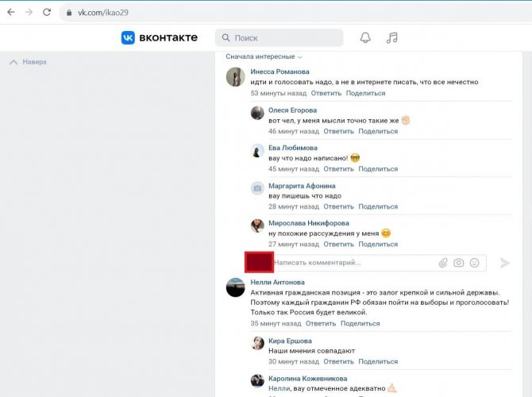Click attach photo camera icon
The image size is (532, 397).
(x=458, y=263)
